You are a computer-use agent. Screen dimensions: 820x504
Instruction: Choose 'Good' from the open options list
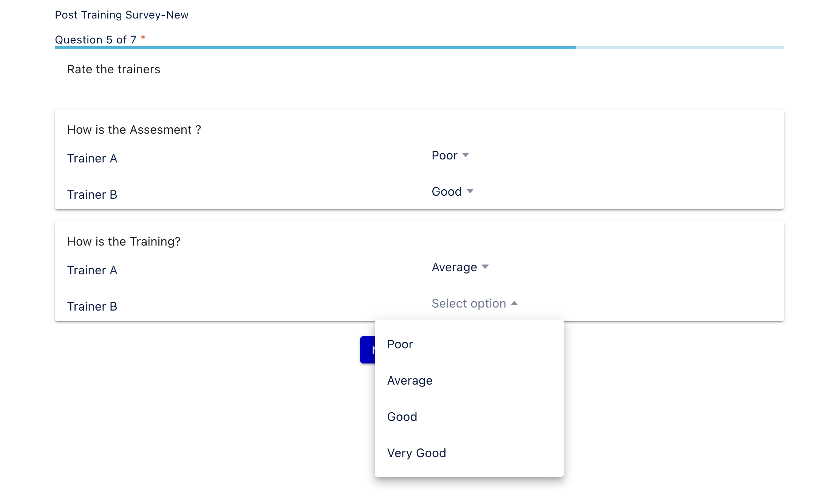pos(402,417)
